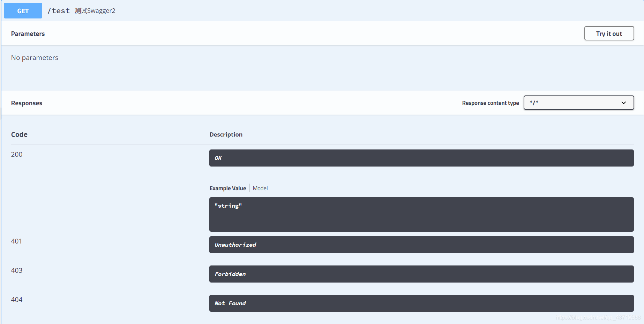Click the blog.csdn.net watermark link
This screenshot has width=644, height=324.
click(x=598, y=317)
